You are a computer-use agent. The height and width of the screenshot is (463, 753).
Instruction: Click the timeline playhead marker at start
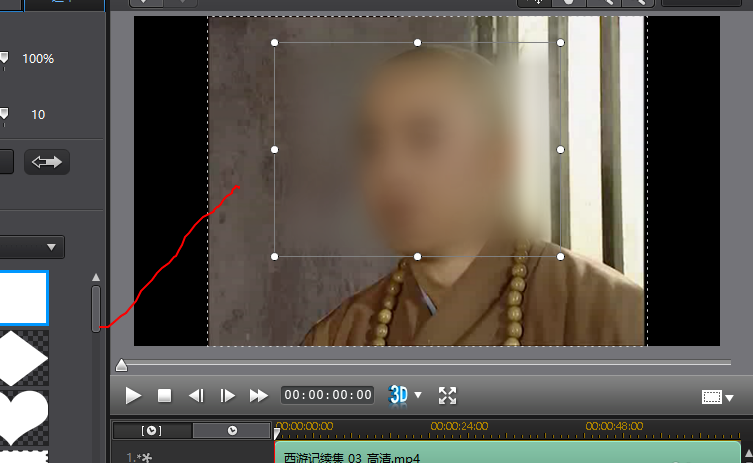(277, 434)
